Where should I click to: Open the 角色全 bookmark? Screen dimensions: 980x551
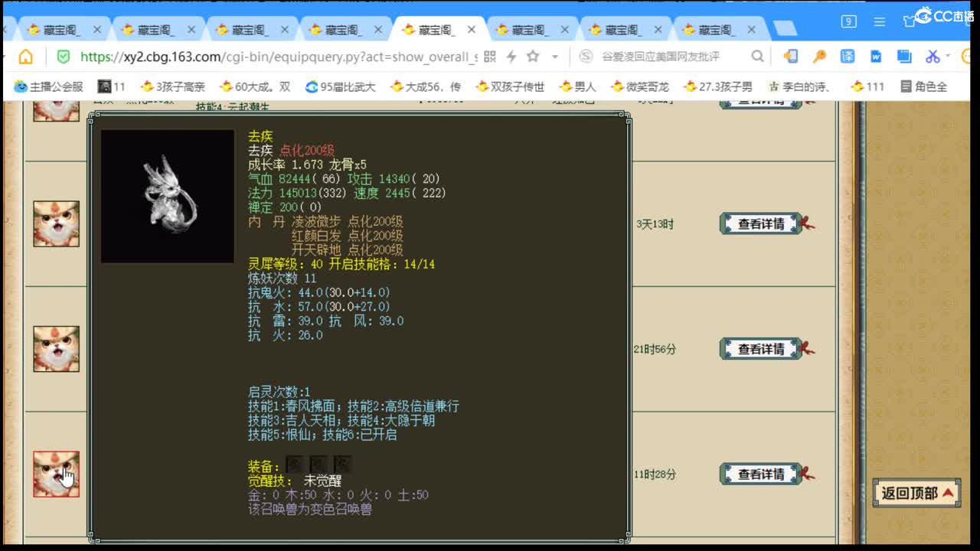pos(924,86)
